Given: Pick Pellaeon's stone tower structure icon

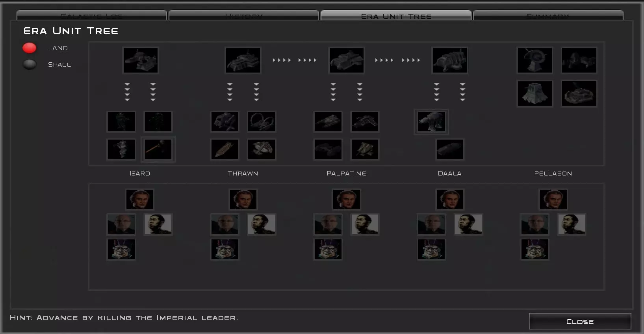Looking at the screenshot, I should click(535, 93).
